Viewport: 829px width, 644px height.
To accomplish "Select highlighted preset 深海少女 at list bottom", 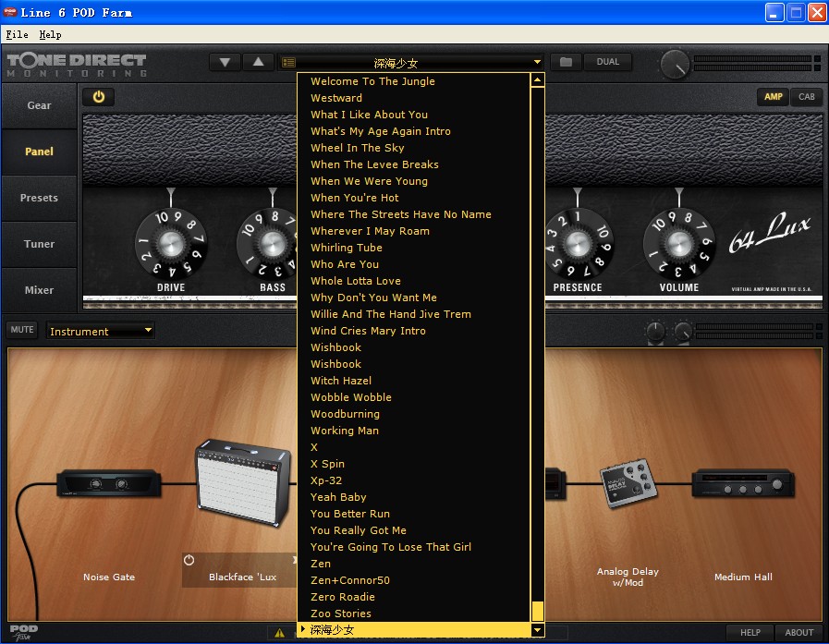I will pyautogui.click(x=413, y=630).
